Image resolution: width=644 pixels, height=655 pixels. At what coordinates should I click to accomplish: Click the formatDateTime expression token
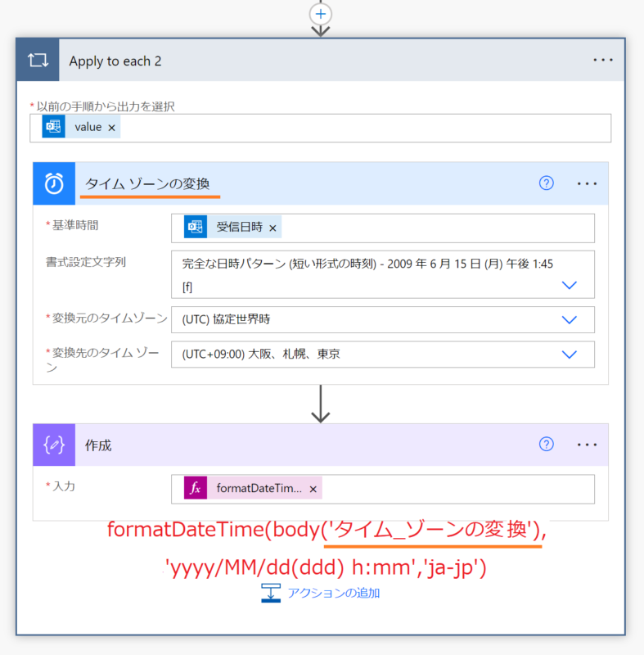tap(258, 488)
